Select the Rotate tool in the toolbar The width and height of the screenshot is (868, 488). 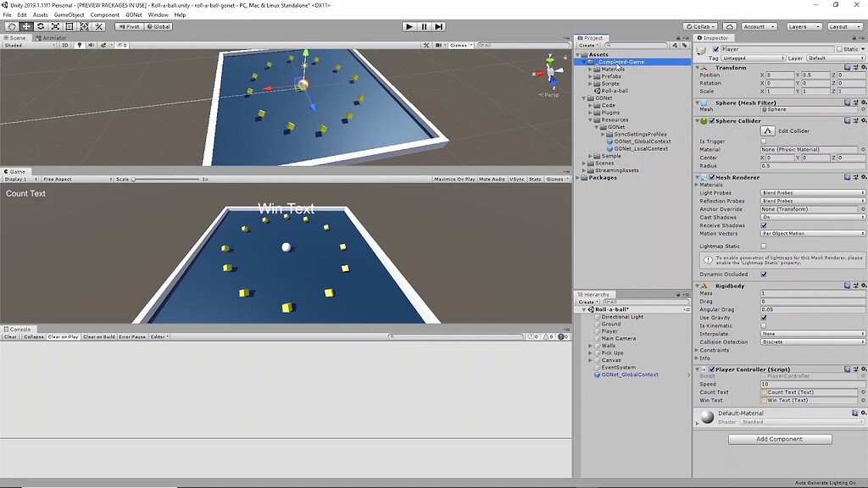41,26
